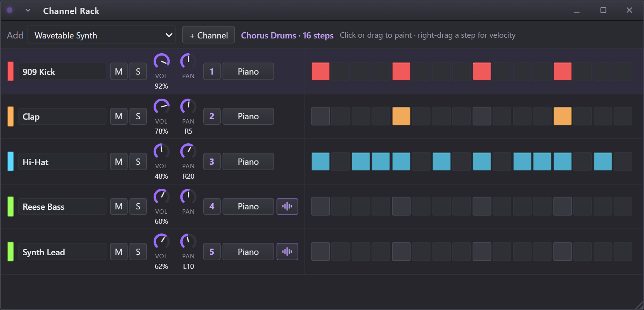Viewport: 644px width, 310px height.
Task: Click the orange Clap color swatch
Action: click(x=10, y=116)
